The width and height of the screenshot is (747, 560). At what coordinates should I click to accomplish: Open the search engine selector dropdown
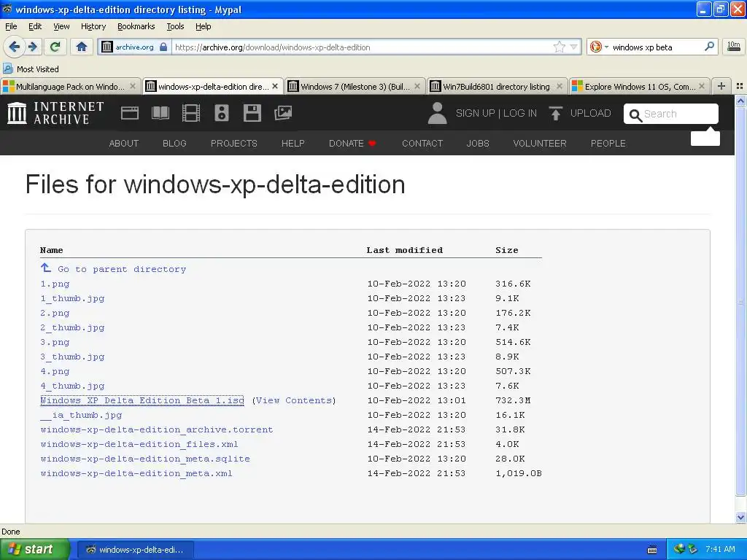pyautogui.click(x=598, y=47)
